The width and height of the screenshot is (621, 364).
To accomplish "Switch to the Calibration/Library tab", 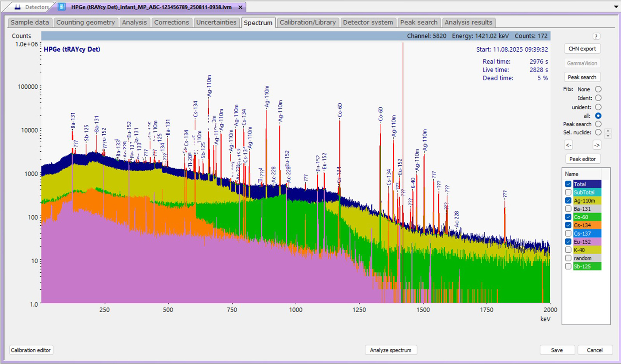I will [307, 22].
